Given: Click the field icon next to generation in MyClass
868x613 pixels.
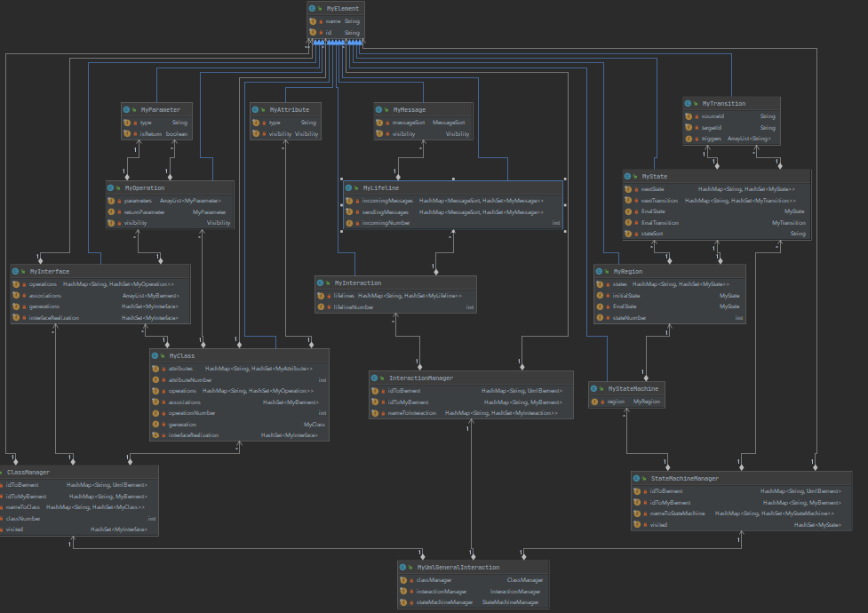Looking at the screenshot, I should point(155,424).
